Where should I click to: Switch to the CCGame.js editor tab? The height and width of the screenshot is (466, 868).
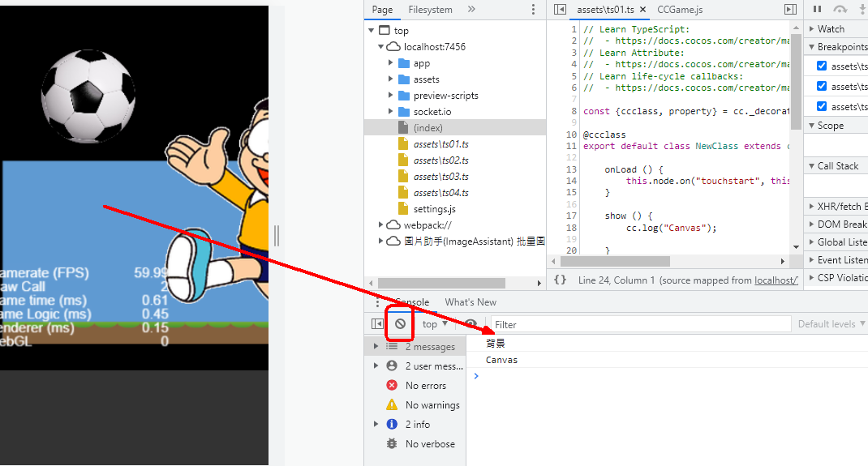[x=680, y=10]
